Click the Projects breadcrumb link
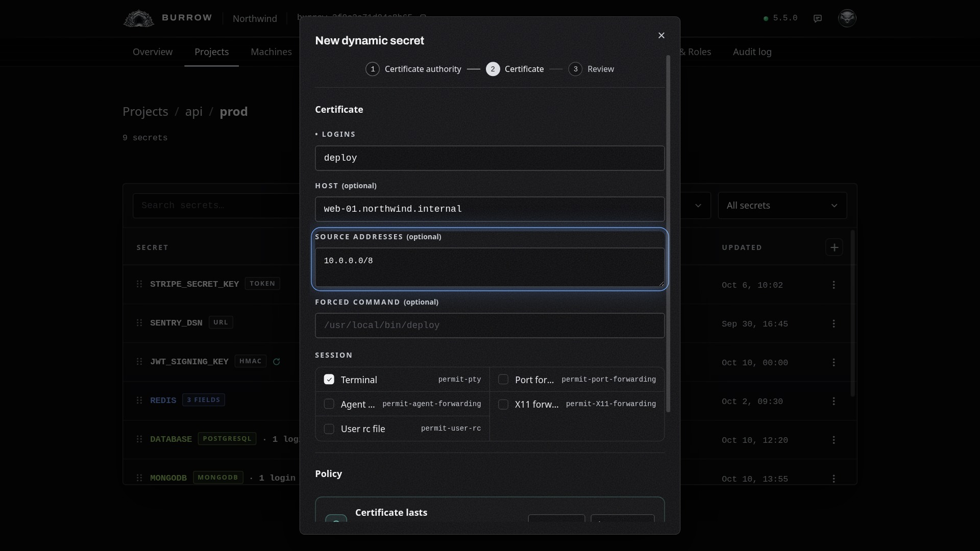The image size is (980, 551). pyautogui.click(x=145, y=112)
